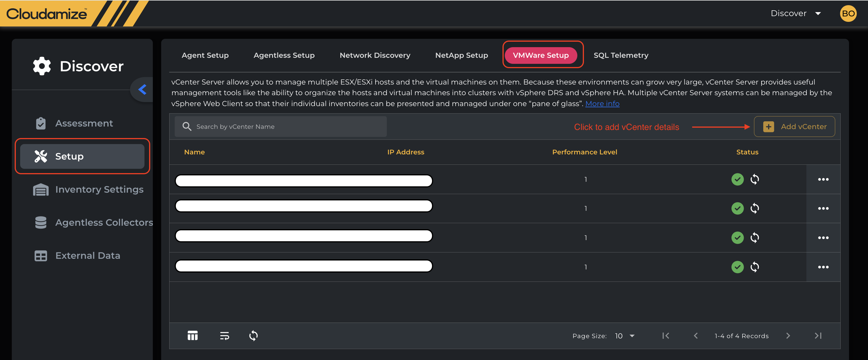Click the sync icon in first vCenter row
This screenshot has height=360, width=868.
[x=755, y=179]
